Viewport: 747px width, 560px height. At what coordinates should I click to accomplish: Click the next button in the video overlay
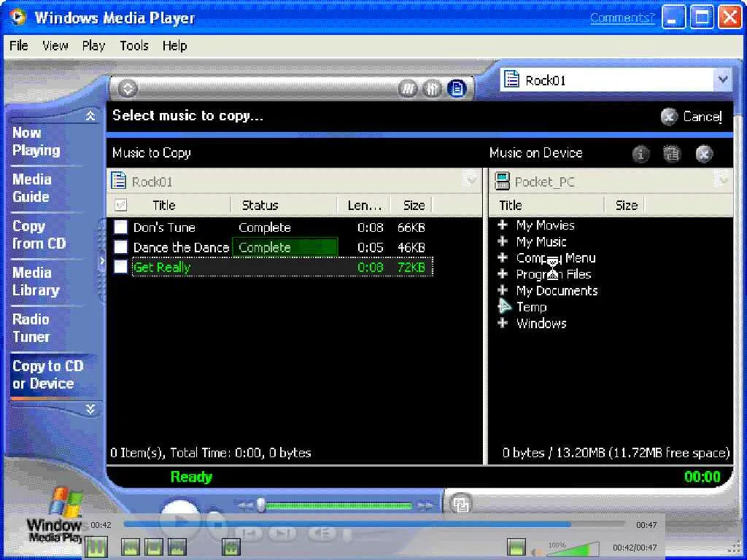177,547
